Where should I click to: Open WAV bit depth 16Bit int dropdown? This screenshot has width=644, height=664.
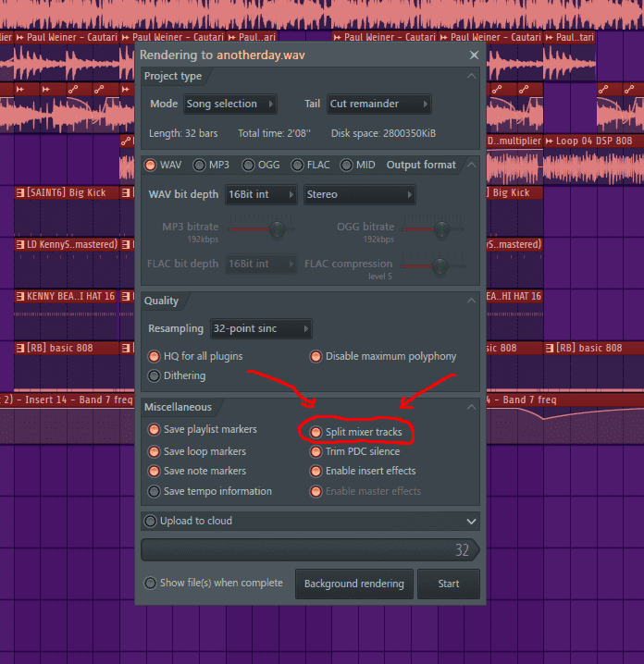click(261, 194)
